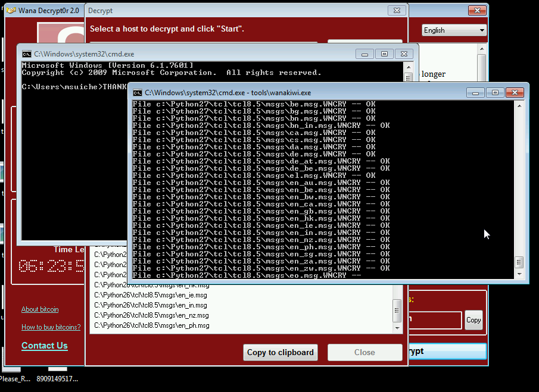Click the 8909149517... desktop icon label
Image resolution: width=539 pixels, height=392 pixels.
pos(57,379)
